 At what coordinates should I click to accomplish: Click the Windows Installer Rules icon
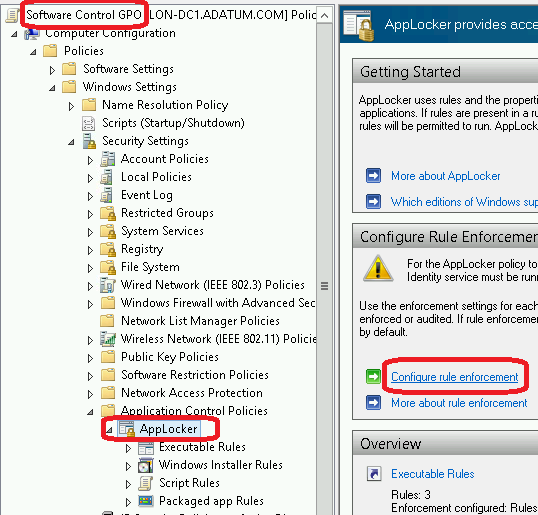146,465
